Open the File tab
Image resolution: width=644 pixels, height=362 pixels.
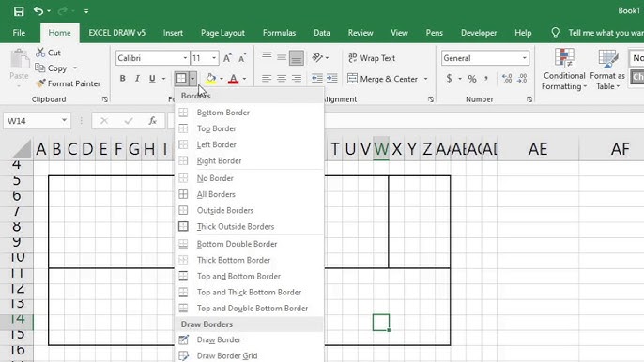(19, 33)
